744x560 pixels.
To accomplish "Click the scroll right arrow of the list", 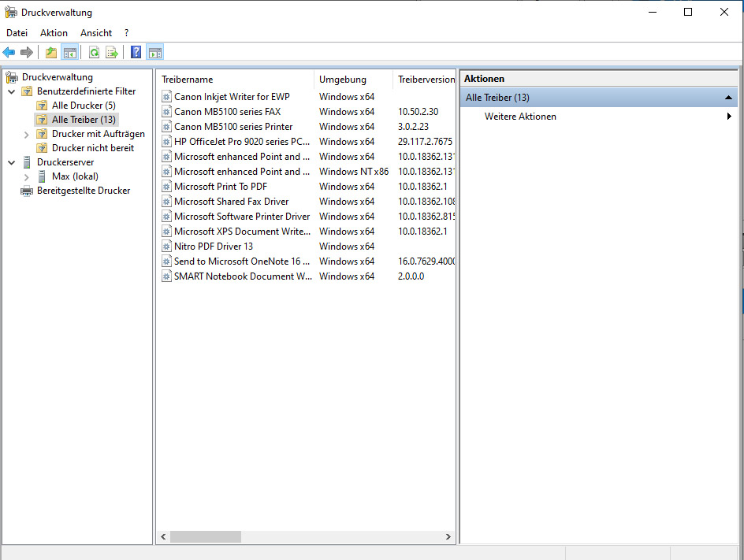I will point(448,537).
